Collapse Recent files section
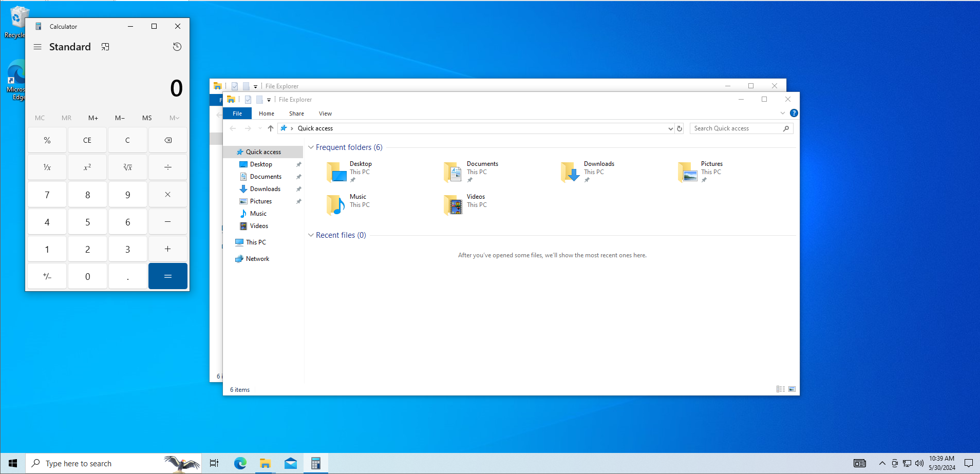Image resolution: width=980 pixels, height=474 pixels. click(x=311, y=235)
